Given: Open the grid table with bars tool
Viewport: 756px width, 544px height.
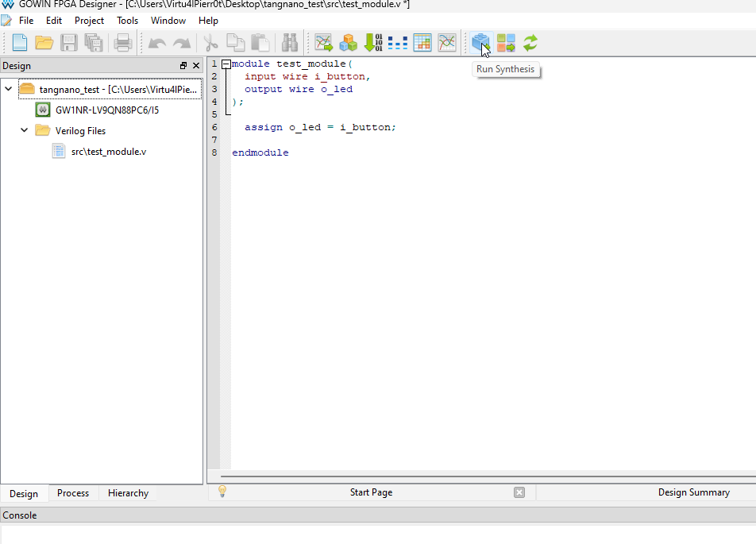Looking at the screenshot, I should click(422, 42).
